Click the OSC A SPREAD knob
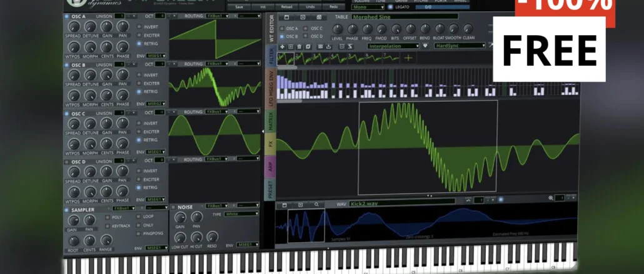 pos(74,27)
